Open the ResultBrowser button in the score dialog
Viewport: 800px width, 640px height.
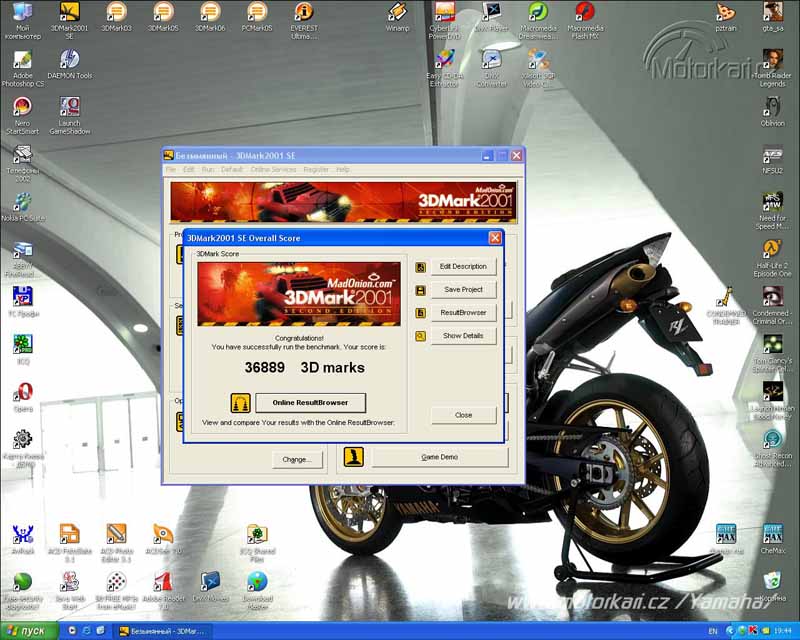click(x=463, y=312)
